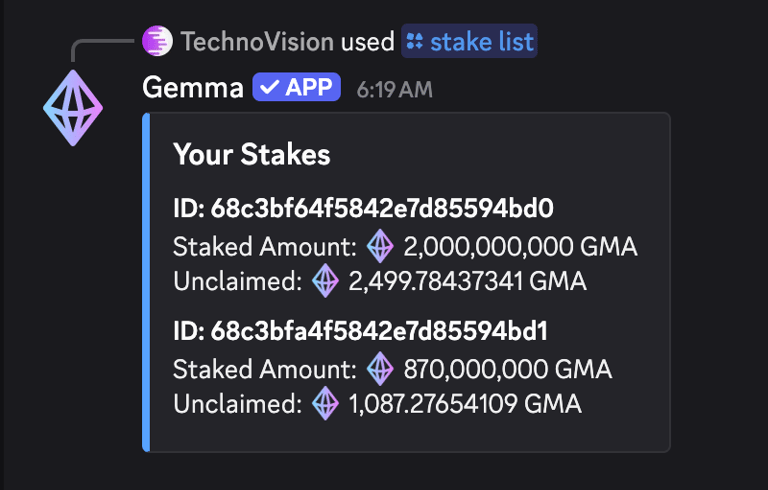The image size is (768, 490).
Task: Click the 870,000,000 GMA staked amount text
Action: click(507, 368)
